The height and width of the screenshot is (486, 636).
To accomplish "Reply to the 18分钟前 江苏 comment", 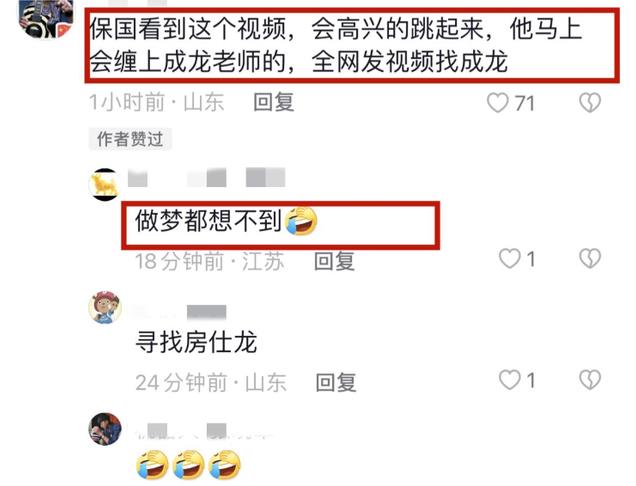I will coord(335,261).
